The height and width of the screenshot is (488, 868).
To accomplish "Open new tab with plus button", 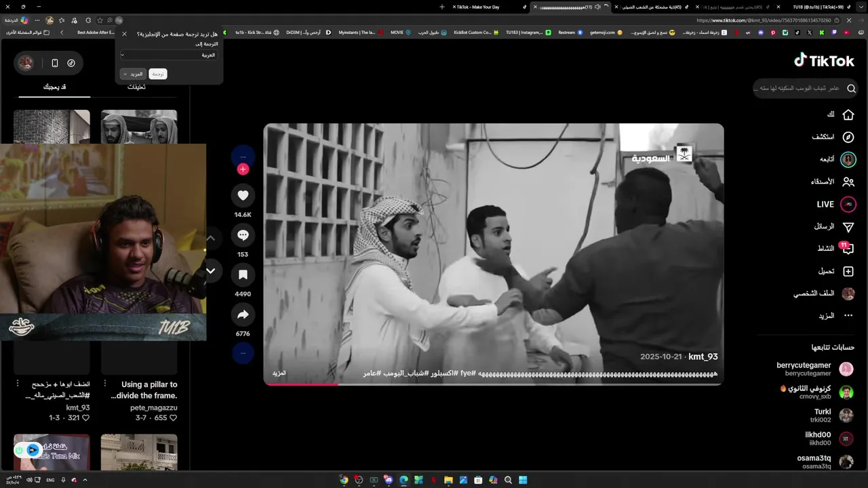I will point(442,7).
